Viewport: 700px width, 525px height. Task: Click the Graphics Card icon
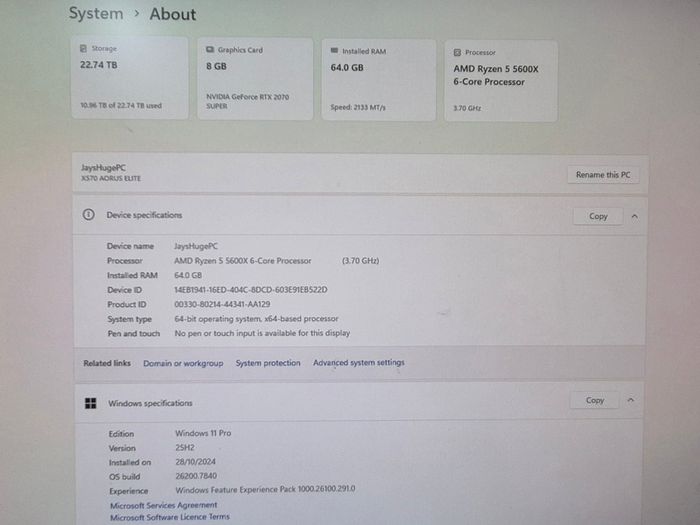click(x=210, y=50)
